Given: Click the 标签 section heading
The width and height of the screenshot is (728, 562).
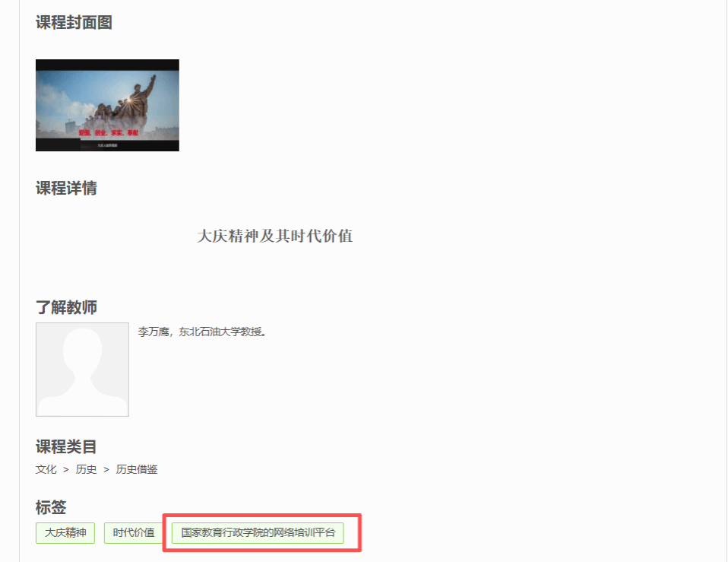Looking at the screenshot, I should click(x=51, y=507).
